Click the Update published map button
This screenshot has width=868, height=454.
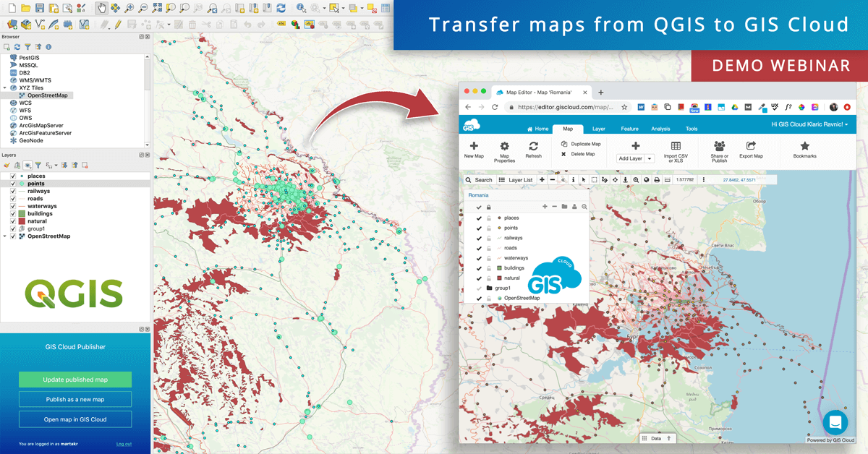pyautogui.click(x=75, y=380)
